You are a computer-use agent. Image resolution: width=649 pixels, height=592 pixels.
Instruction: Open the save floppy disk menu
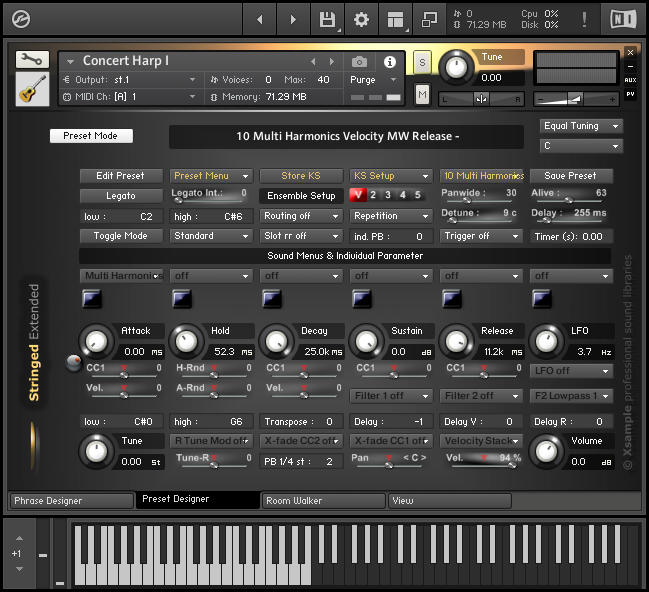point(327,19)
